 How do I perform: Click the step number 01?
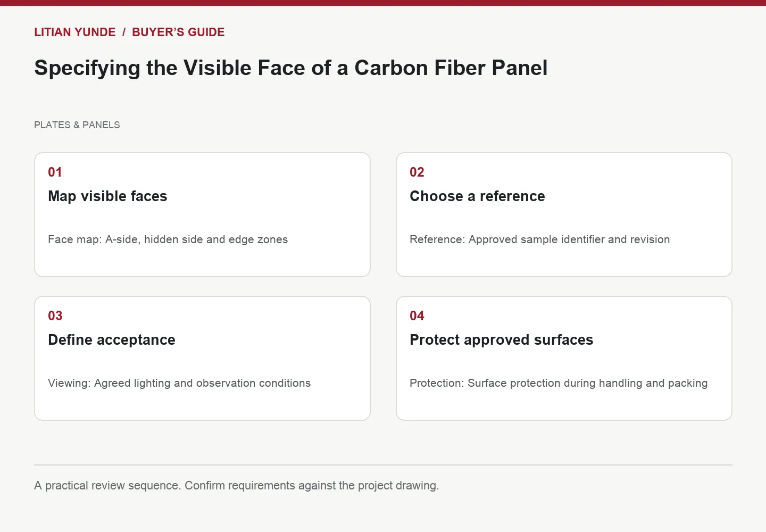pyautogui.click(x=55, y=172)
